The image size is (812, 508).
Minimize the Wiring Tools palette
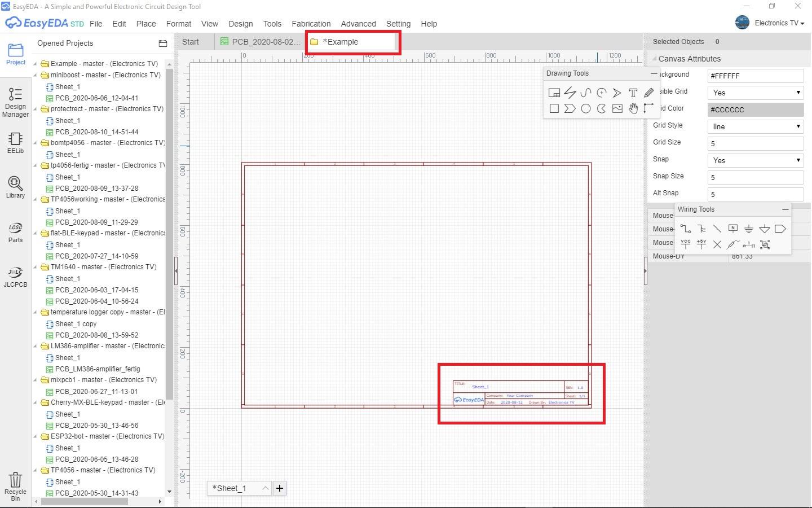coord(785,209)
